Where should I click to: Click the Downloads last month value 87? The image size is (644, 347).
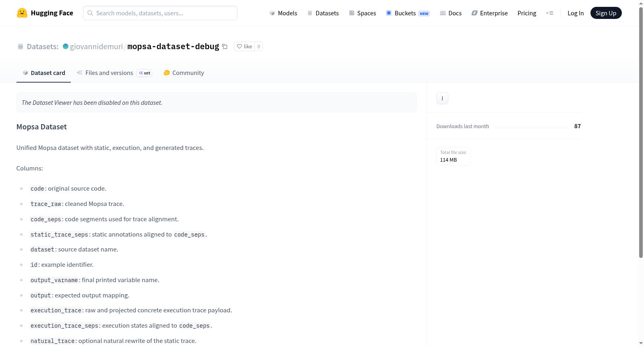(578, 126)
